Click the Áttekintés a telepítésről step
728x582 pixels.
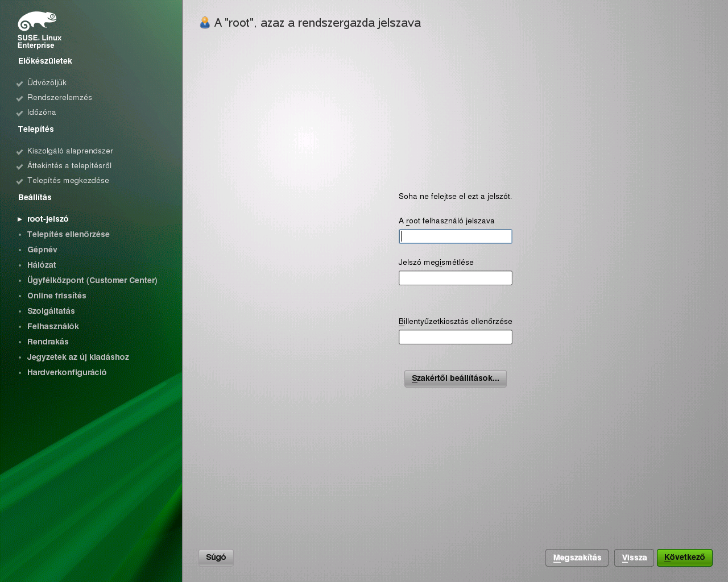pyautogui.click(x=69, y=165)
